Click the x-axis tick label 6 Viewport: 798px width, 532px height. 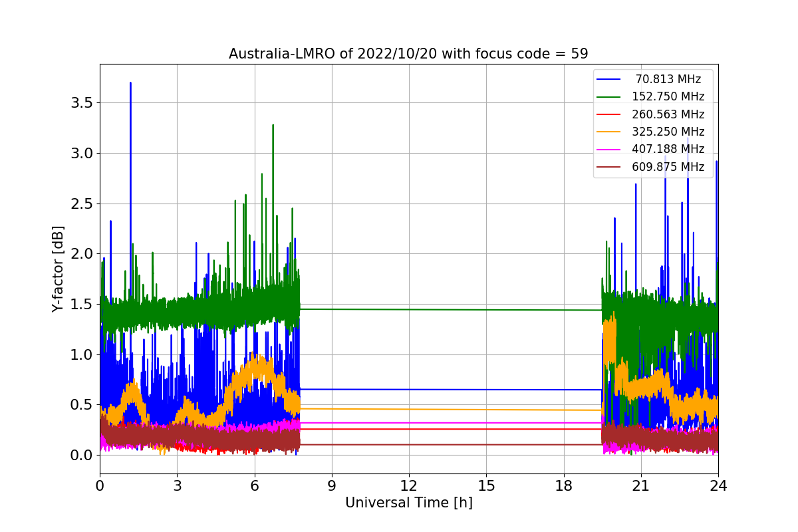click(x=254, y=485)
